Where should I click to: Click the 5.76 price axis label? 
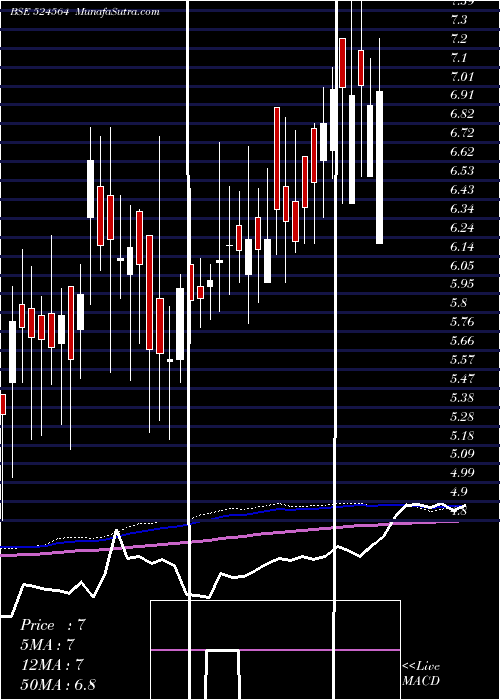462,322
